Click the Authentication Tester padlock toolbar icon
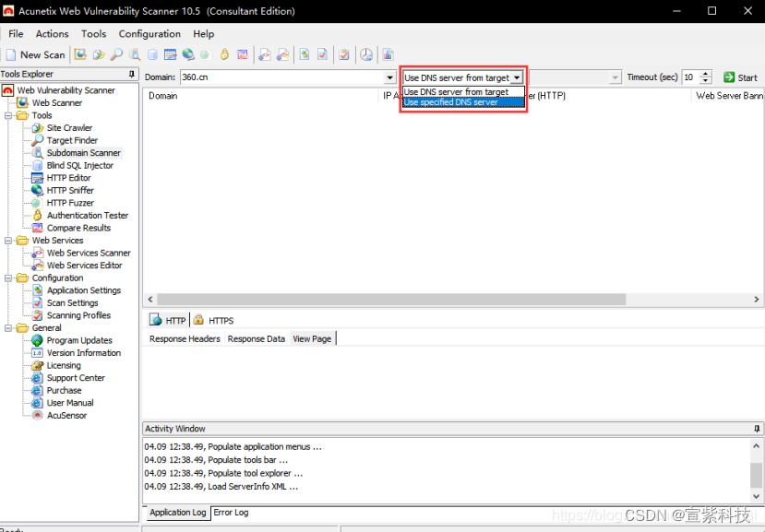The width and height of the screenshot is (765, 532). [x=224, y=54]
